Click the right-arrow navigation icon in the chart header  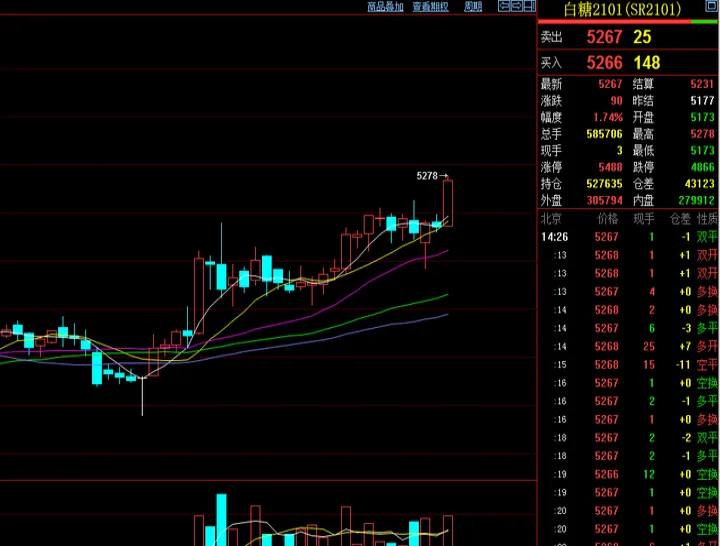point(516,6)
